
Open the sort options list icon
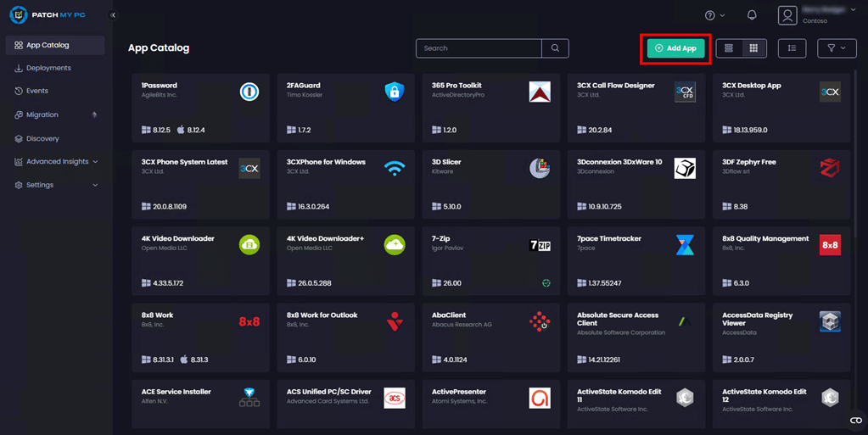coord(792,48)
